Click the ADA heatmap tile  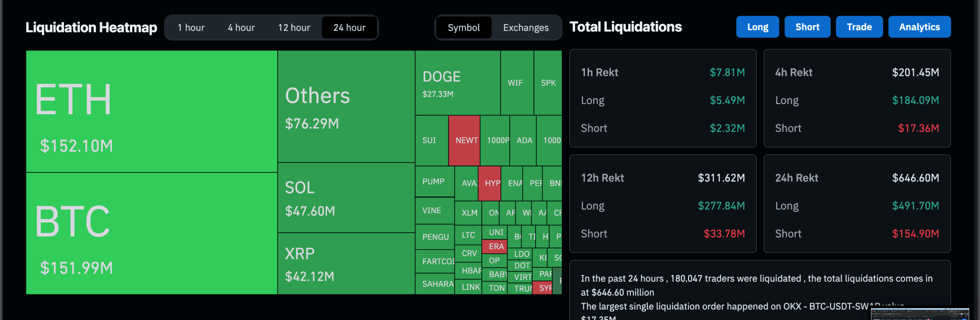click(x=523, y=140)
